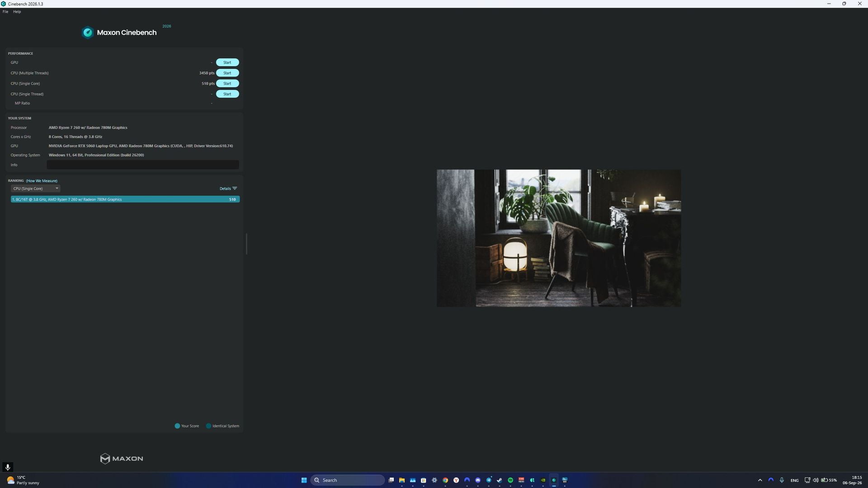This screenshot has width=868, height=488.
Task: Open Microsoft Store from taskbar
Action: click(x=424, y=480)
